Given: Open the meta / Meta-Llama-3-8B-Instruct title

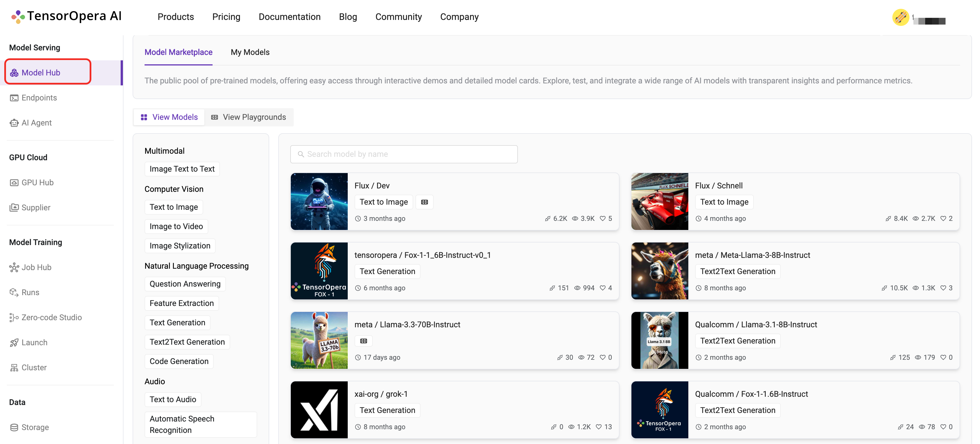Looking at the screenshot, I should (x=752, y=255).
